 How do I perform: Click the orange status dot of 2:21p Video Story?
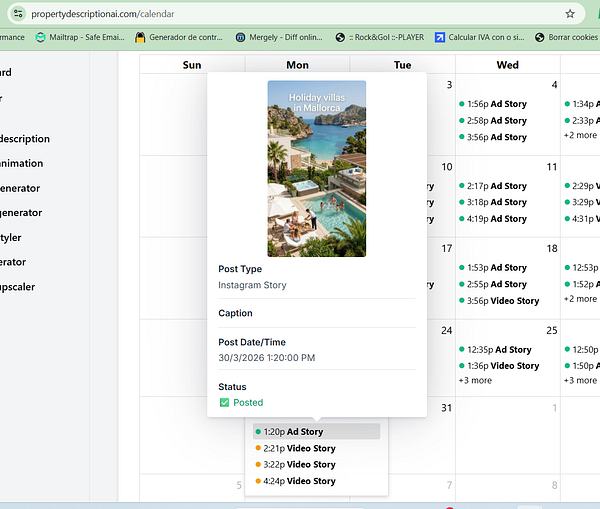[258, 448]
